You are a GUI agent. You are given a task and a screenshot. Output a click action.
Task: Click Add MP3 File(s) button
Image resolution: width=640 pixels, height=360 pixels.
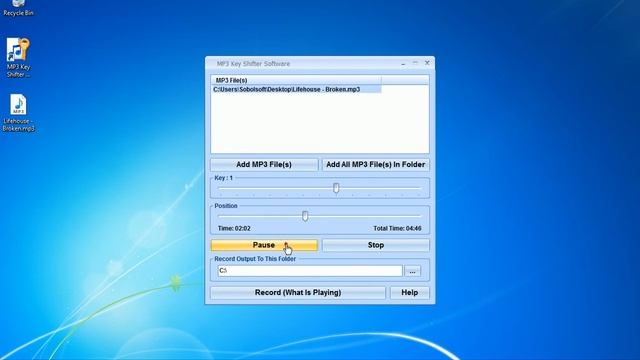pos(264,164)
